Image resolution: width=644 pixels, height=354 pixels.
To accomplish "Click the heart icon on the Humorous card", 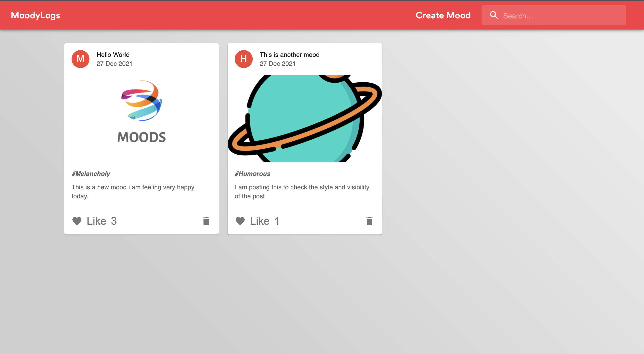I will (240, 221).
